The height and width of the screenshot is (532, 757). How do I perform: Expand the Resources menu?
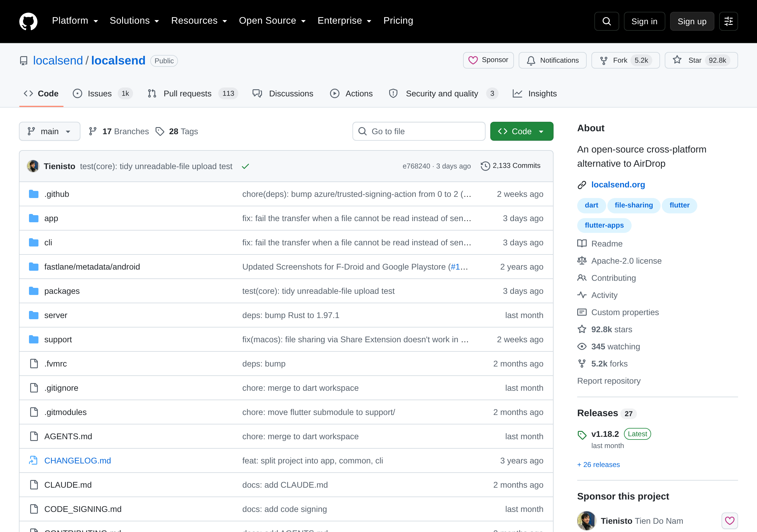click(199, 21)
